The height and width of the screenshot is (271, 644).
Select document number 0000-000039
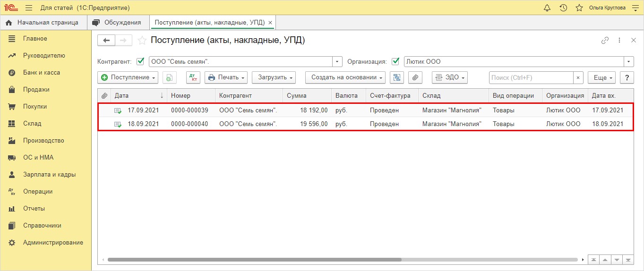point(189,110)
